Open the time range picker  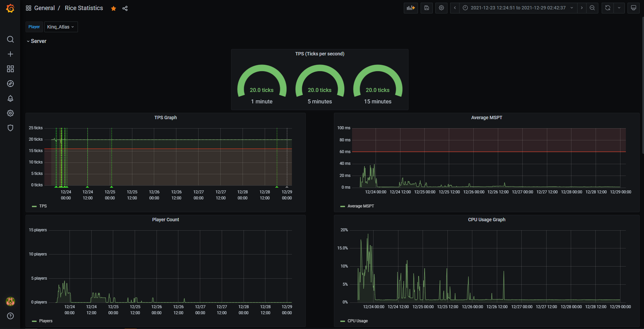(x=518, y=8)
